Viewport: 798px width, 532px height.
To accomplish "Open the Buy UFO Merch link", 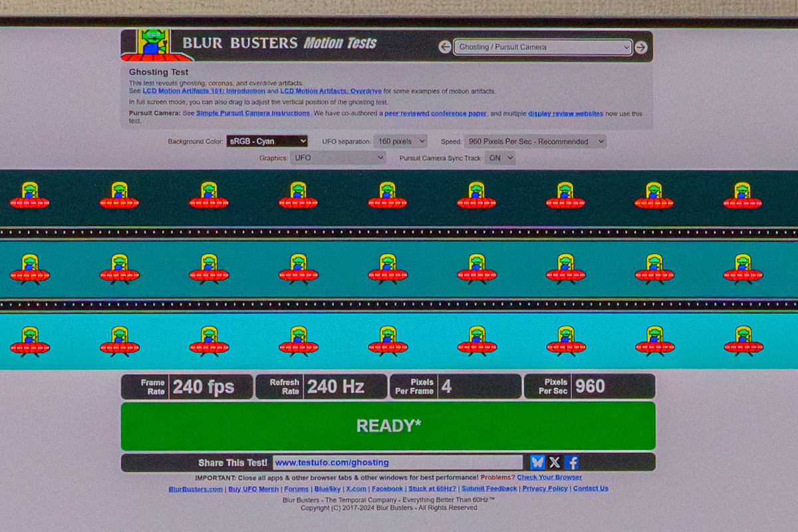I will pos(253,489).
